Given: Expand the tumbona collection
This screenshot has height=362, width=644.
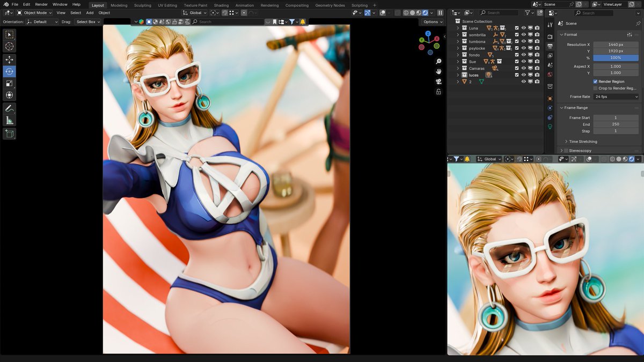Looking at the screenshot, I should tap(458, 41).
